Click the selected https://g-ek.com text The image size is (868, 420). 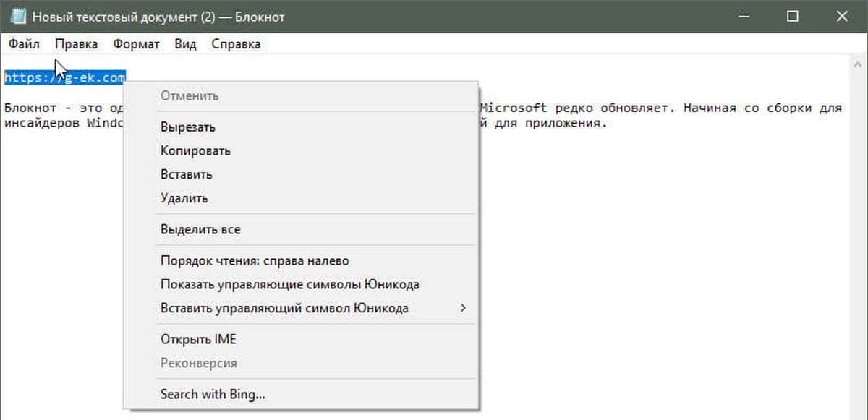(x=65, y=77)
